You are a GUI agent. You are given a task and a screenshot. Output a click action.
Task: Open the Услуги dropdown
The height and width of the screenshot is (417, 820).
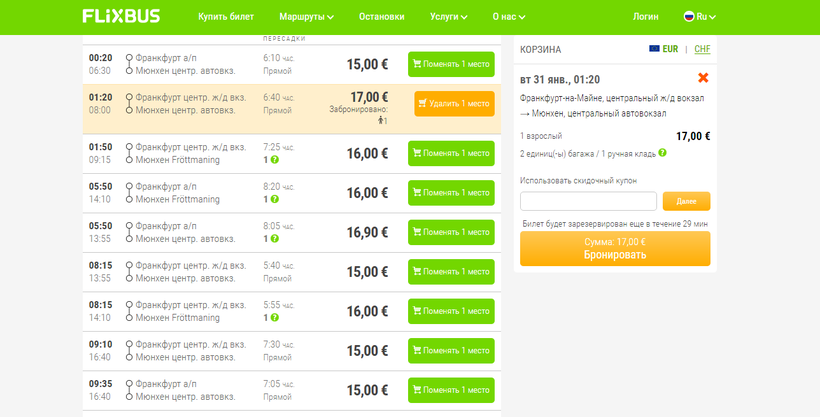click(x=449, y=17)
